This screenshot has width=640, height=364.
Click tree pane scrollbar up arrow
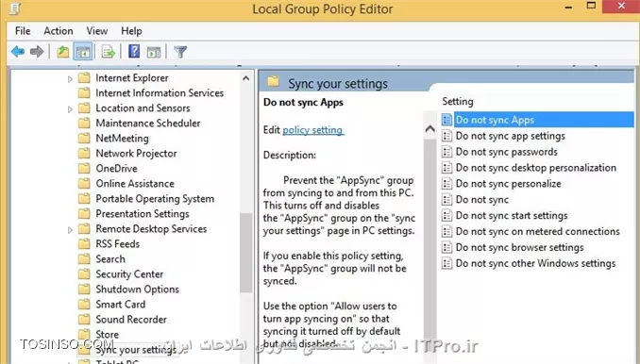pos(245,78)
